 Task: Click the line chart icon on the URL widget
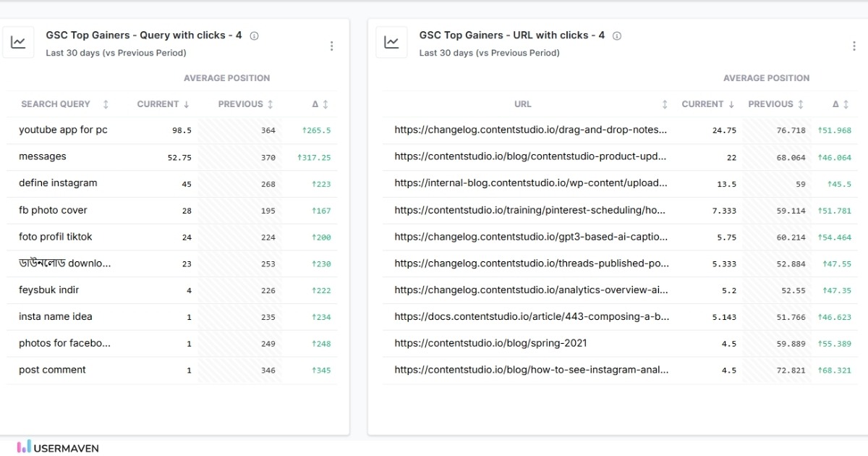click(391, 41)
